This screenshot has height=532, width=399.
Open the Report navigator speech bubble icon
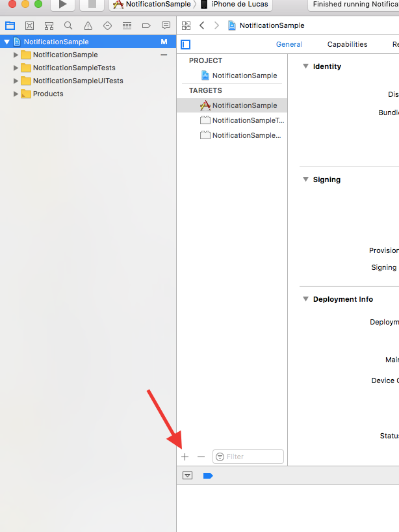point(166,25)
